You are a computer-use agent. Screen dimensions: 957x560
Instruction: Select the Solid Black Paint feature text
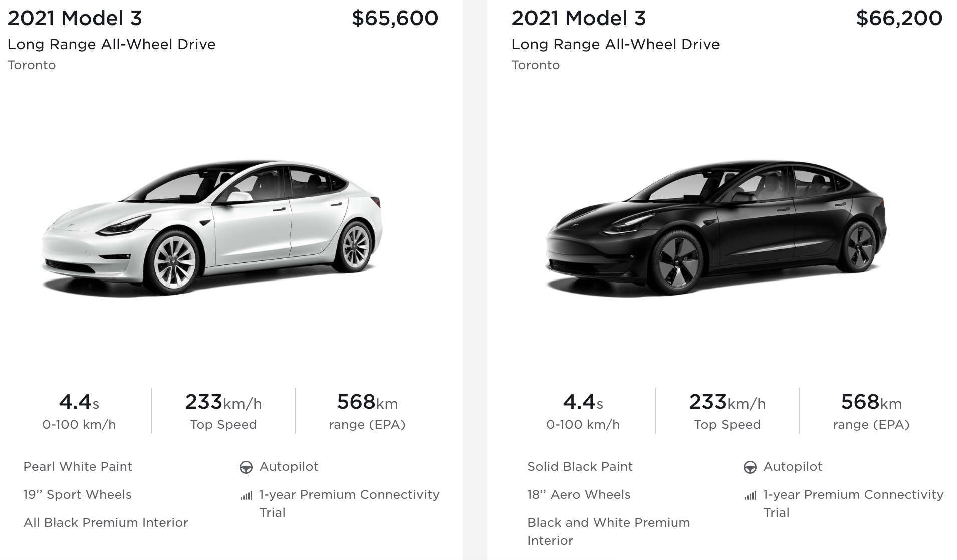coord(580,467)
